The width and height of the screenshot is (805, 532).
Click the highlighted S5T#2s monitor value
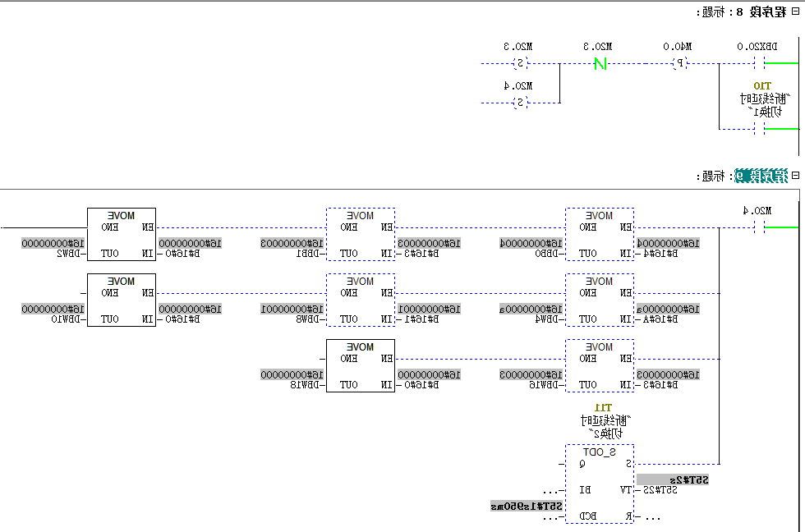pyautogui.click(x=673, y=479)
